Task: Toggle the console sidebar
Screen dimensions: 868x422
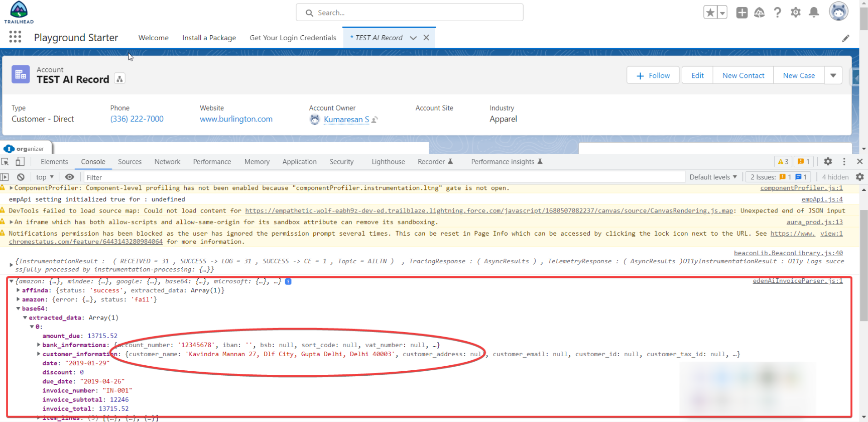Action: tap(5, 177)
